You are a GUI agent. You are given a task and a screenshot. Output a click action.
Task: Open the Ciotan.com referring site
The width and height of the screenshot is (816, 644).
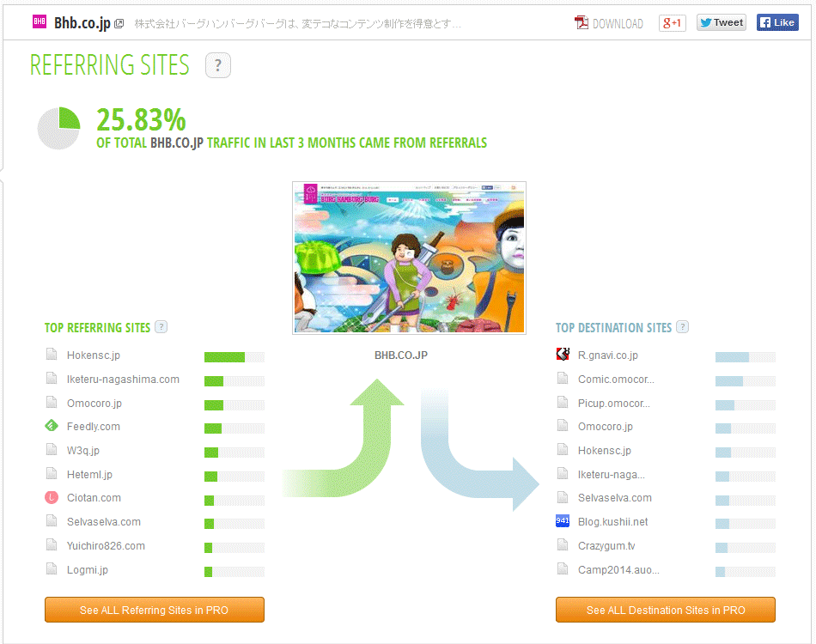pos(94,498)
